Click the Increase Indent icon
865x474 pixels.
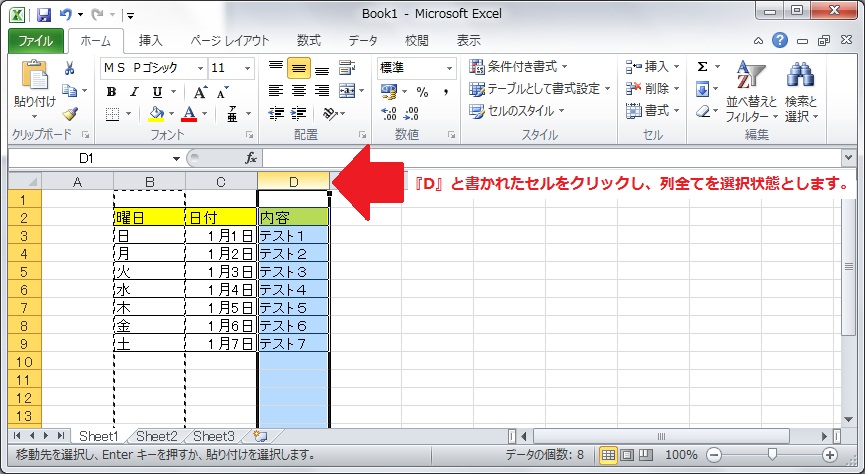pos(298,114)
